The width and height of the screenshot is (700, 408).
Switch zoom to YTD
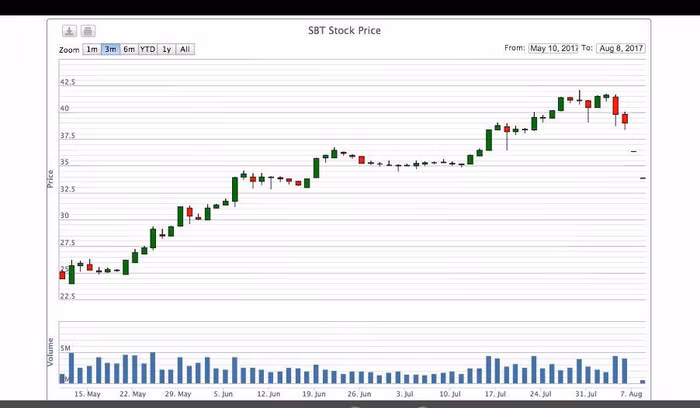pyautogui.click(x=148, y=49)
